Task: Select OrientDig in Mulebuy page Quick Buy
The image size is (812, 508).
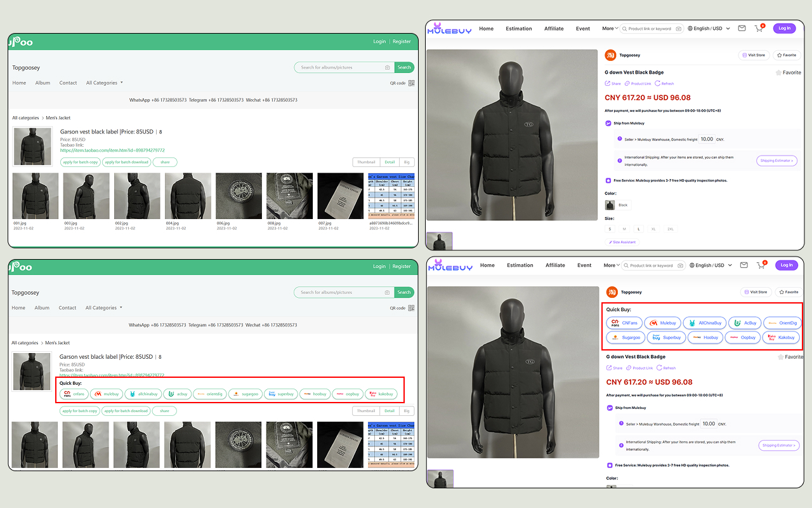Action: (782, 323)
